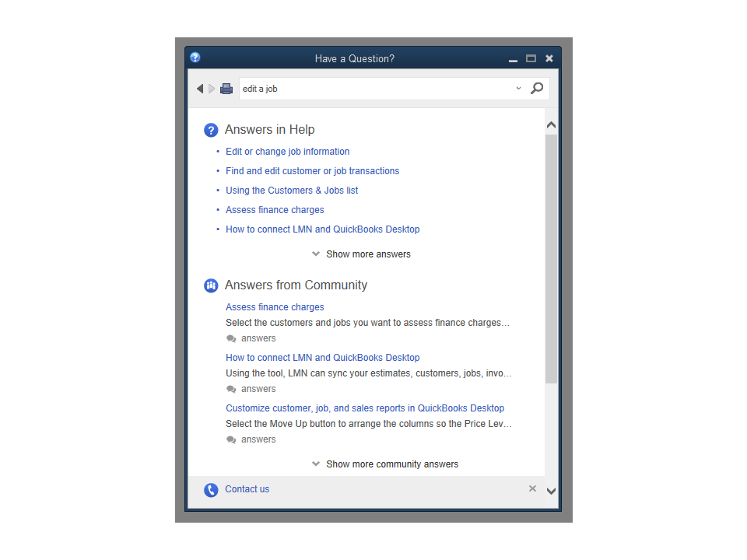
Task: Run the search with the magnifier icon
Action: click(x=537, y=89)
